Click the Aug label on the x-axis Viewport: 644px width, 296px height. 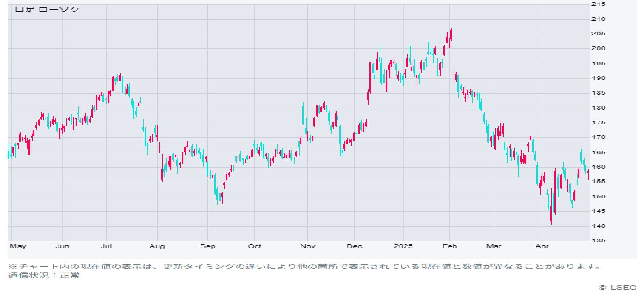pos(157,246)
